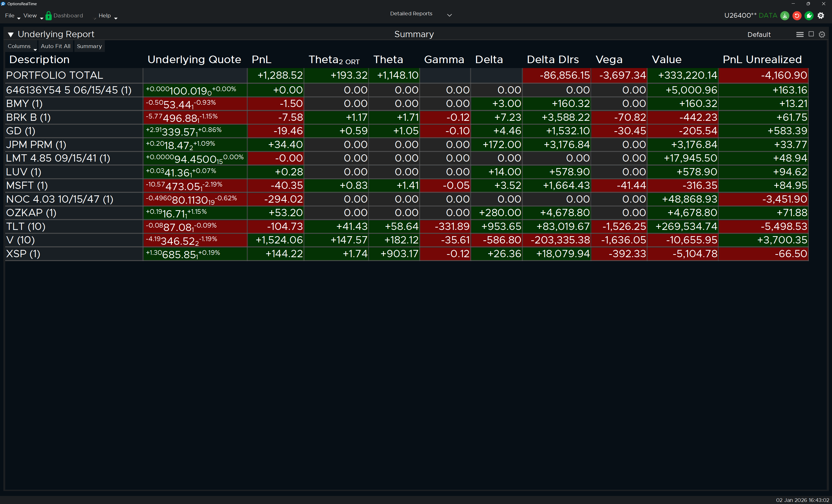Click the green download data icon
The height and width of the screenshot is (504, 832).
pyautogui.click(x=784, y=16)
